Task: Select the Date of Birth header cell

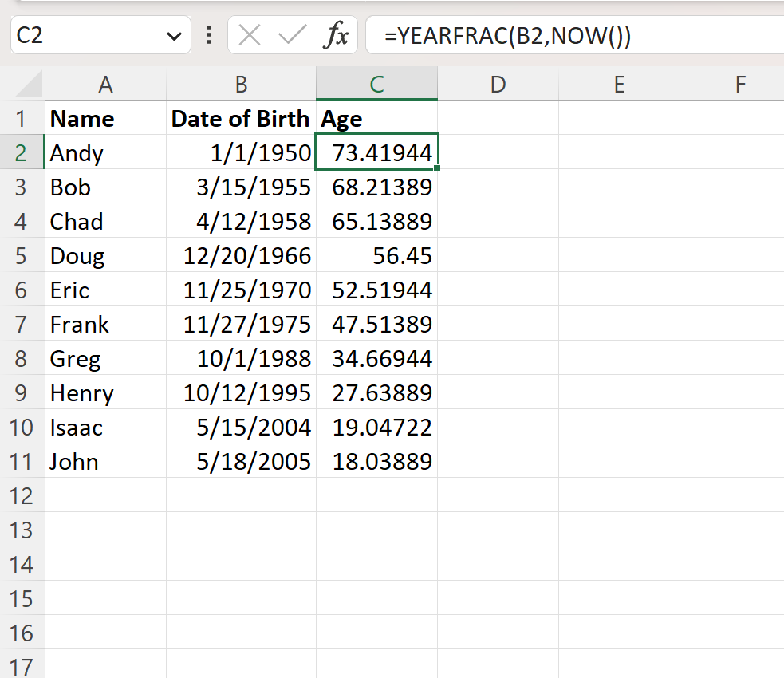Action: click(240, 118)
